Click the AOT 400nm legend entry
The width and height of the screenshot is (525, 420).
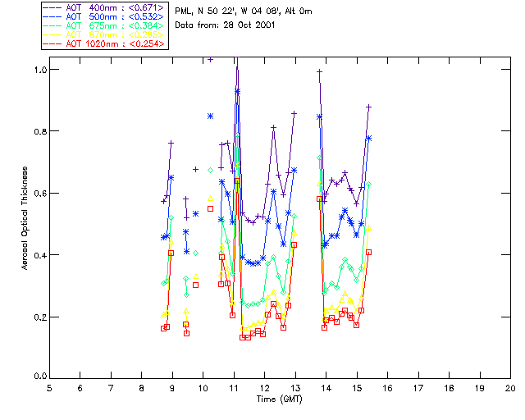(x=104, y=7)
